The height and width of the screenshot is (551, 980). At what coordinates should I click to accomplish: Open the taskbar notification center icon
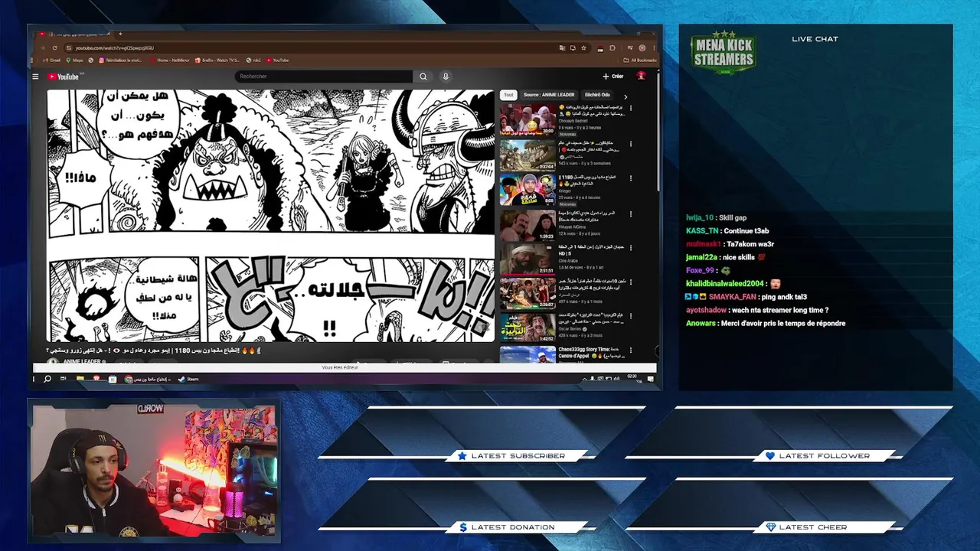tap(651, 379)
